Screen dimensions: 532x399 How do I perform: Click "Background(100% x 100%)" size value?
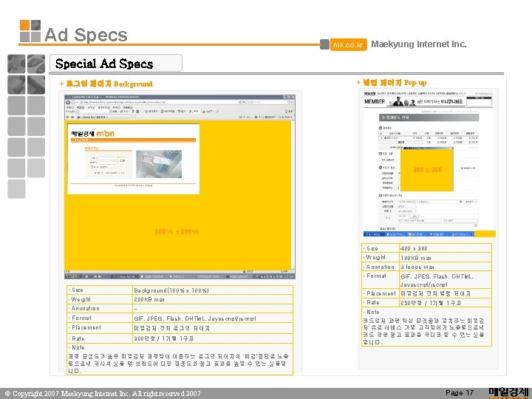(171, 290)
